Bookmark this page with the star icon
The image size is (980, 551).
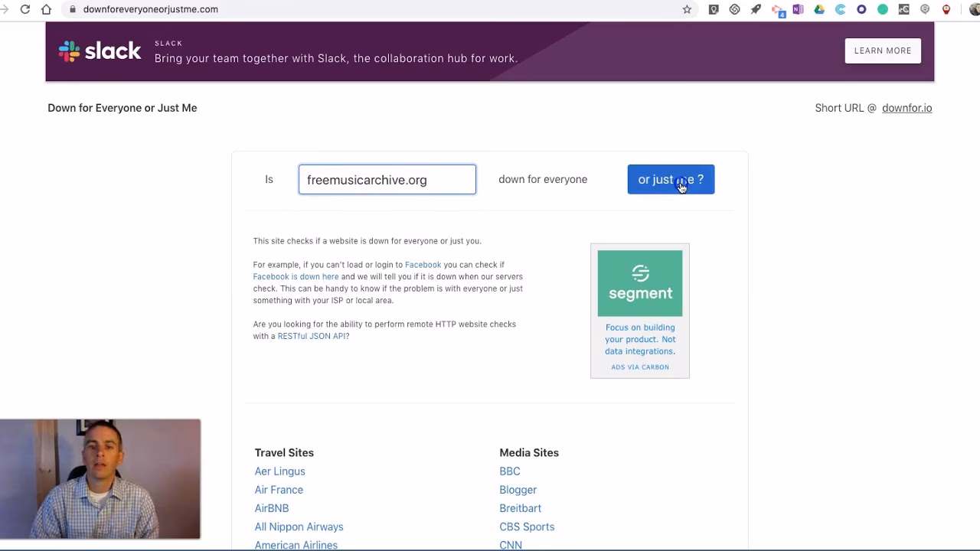(x=687, y=9)
